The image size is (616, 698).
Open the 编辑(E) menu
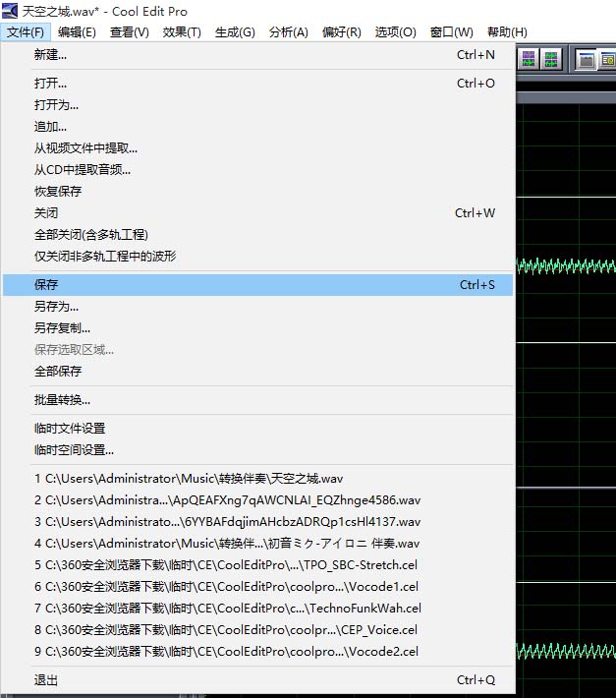tap(77, 32)
